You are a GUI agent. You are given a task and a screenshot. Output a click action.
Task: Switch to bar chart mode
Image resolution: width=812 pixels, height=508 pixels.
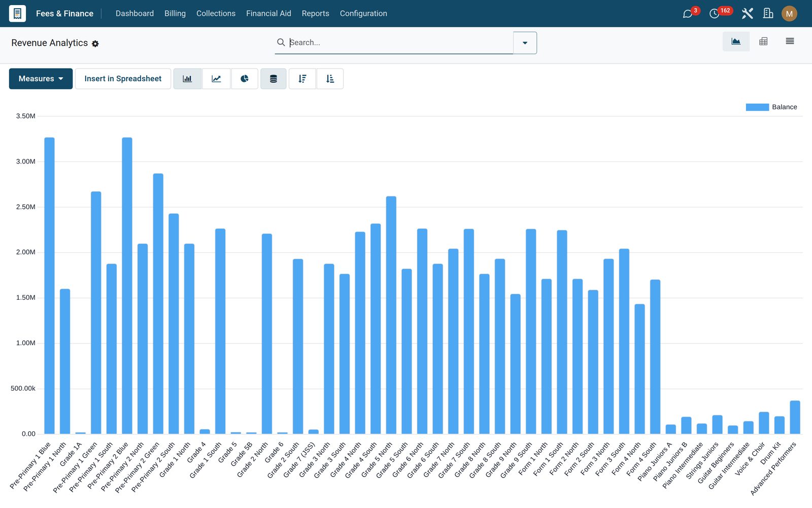[x=187, y=79]
